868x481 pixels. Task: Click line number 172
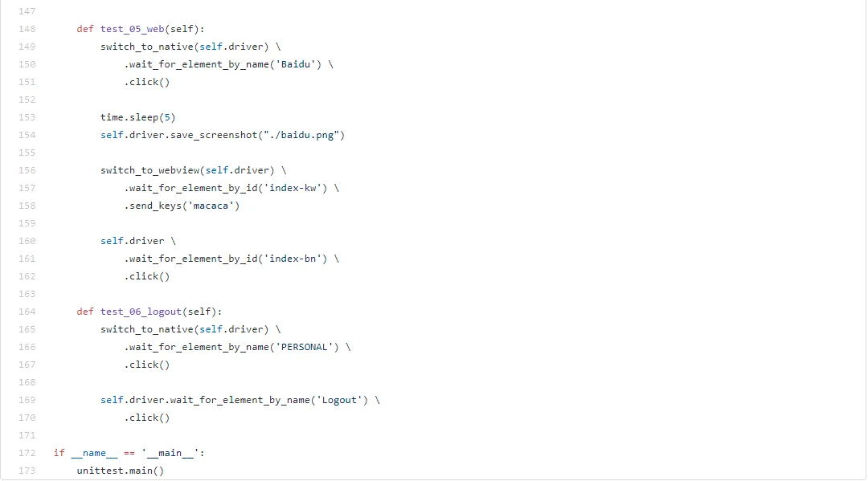[x=27, y=454]
